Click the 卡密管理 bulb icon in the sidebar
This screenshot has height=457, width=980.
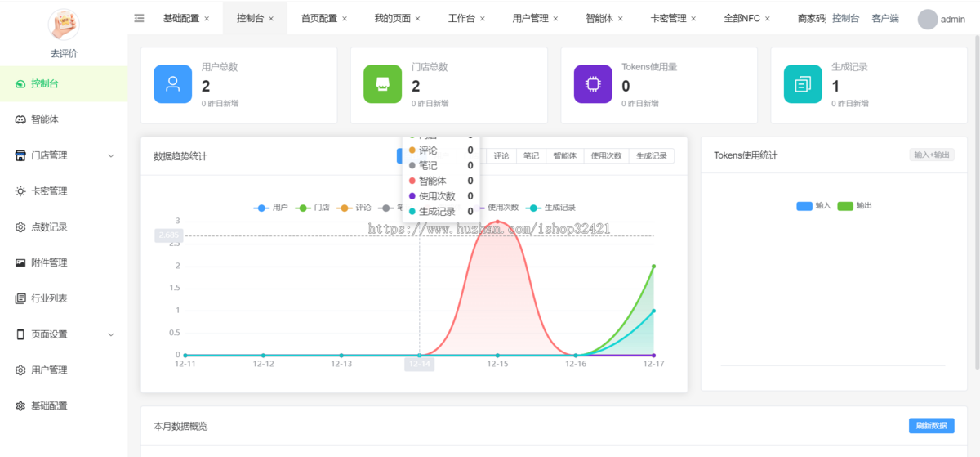tap(20, 191)
